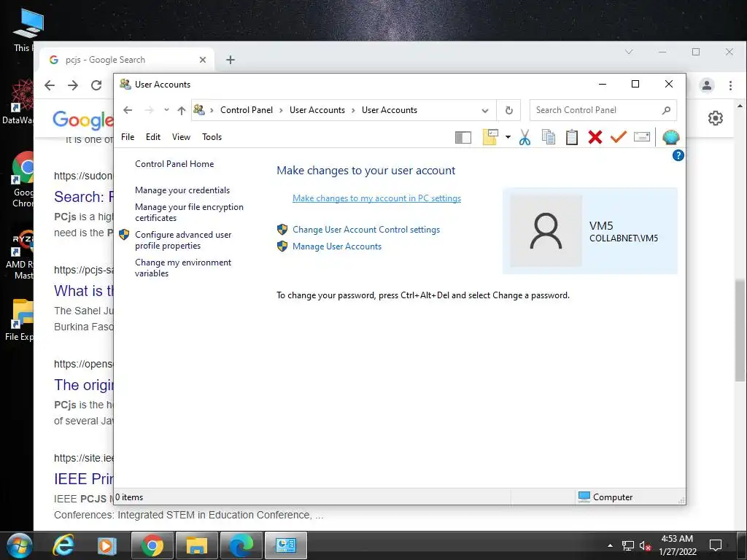Open Change User Account Control settings
The image size is (747, 560).
366,230
